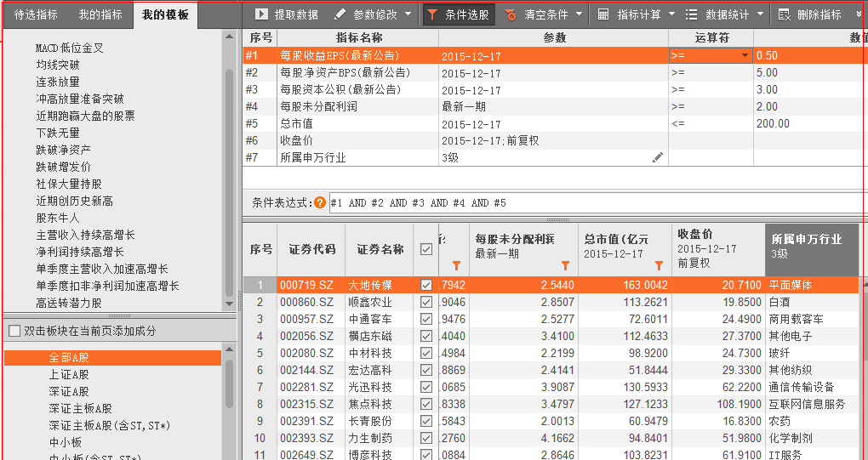868x460 pixels.
Task: Open operator dropdown for 每股收益EPS row
Action: click(x=745, y=55)
